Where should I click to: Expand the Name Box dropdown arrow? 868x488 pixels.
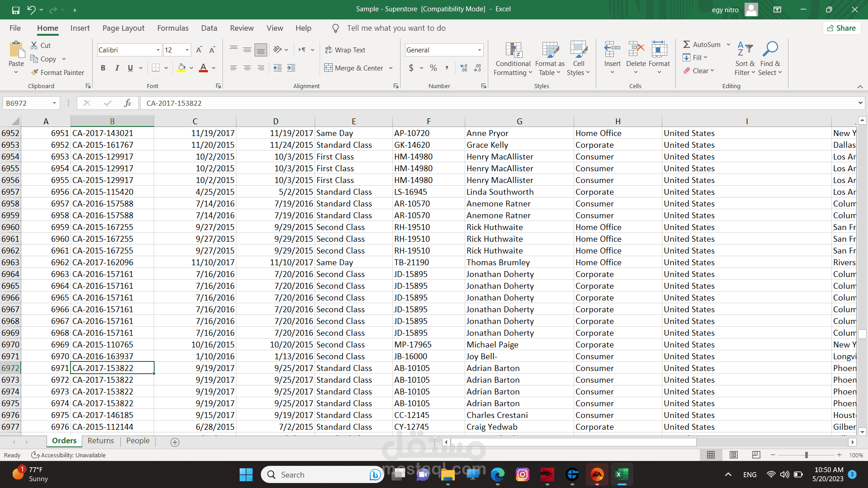(x=54, y=103)
